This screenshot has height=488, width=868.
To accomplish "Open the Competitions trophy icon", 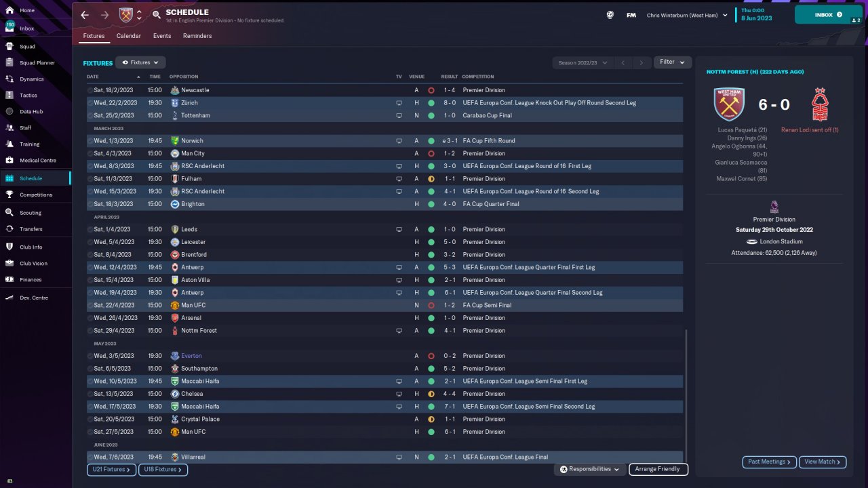I will pos(9,195).
